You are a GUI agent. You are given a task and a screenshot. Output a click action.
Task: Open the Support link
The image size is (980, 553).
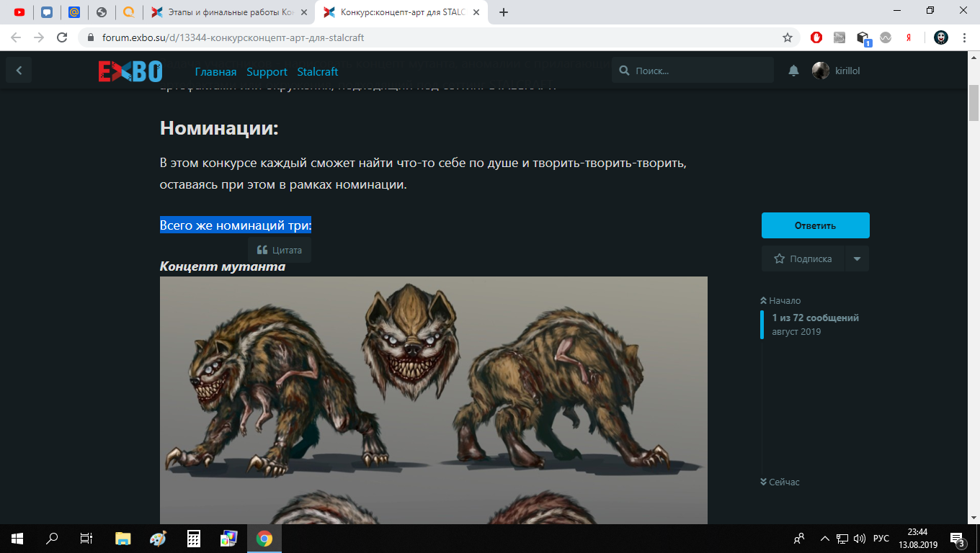tap(267, 71)
